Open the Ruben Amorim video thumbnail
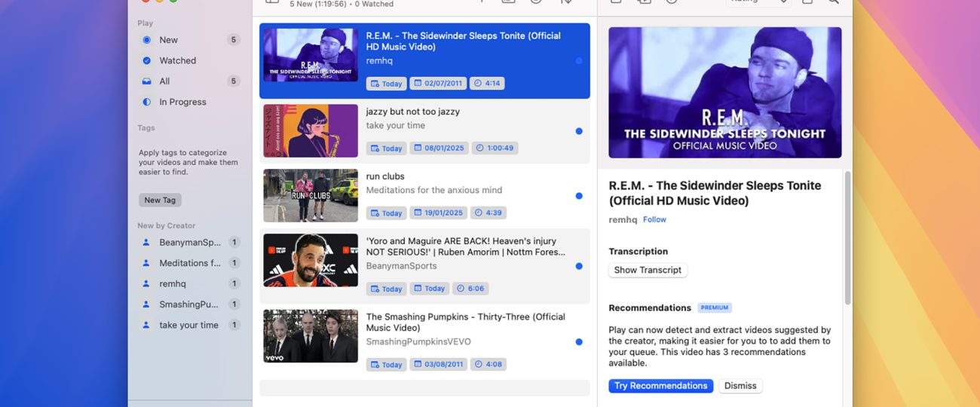The width and height of the screenshot is (980, 407). (x=311, y=260)
